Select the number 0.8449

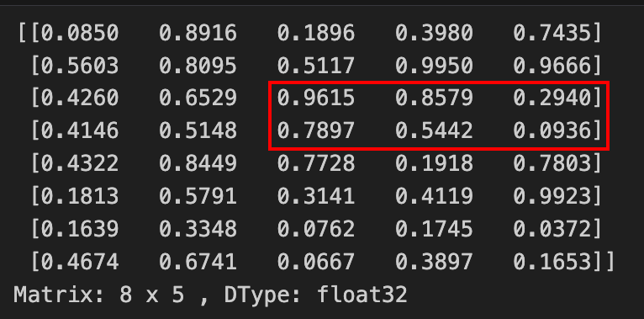tap(198, 163)
